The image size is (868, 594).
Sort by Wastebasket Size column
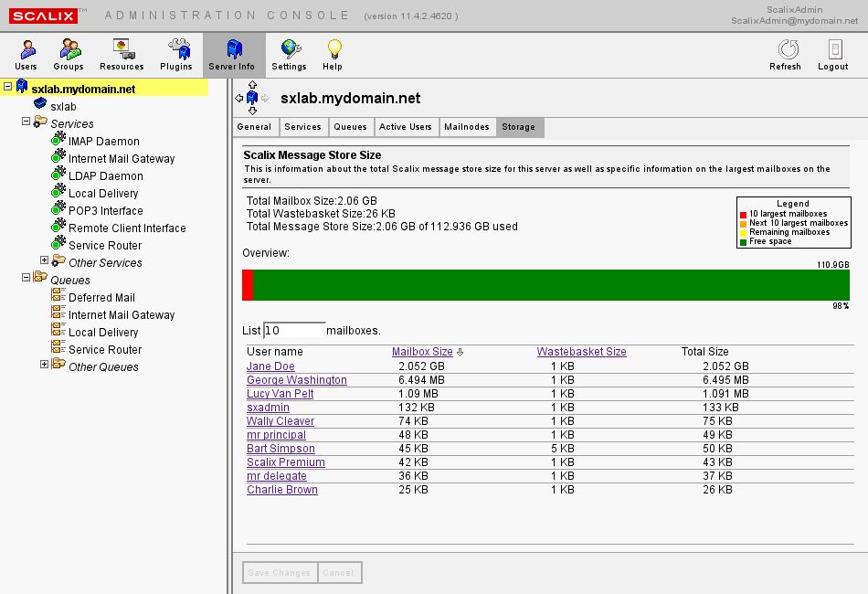581,352
